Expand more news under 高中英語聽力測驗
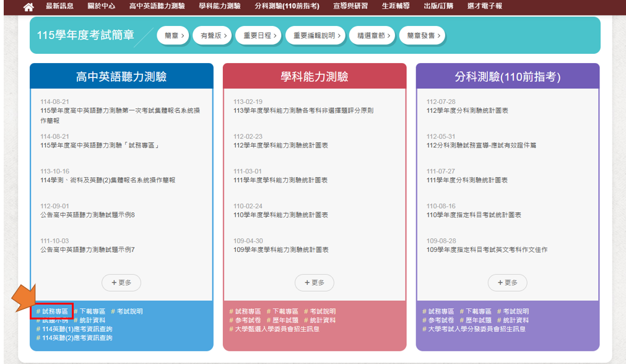The width and height of the screenshot is (626, 364). coord(121,282)
